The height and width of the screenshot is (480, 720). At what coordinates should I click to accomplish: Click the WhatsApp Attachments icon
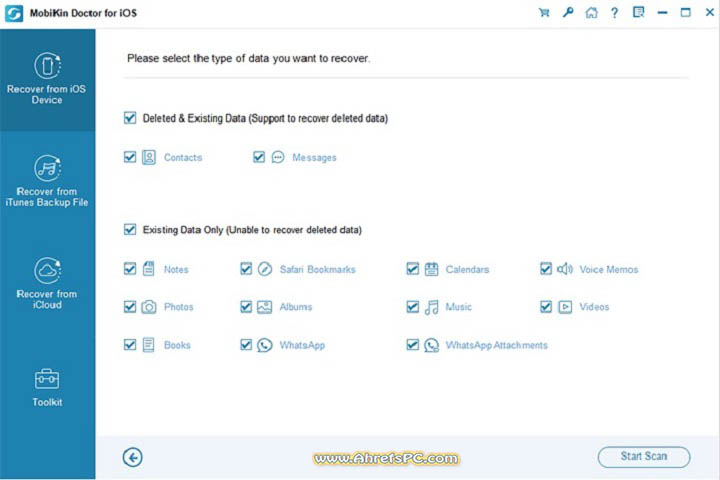(432, 345)
